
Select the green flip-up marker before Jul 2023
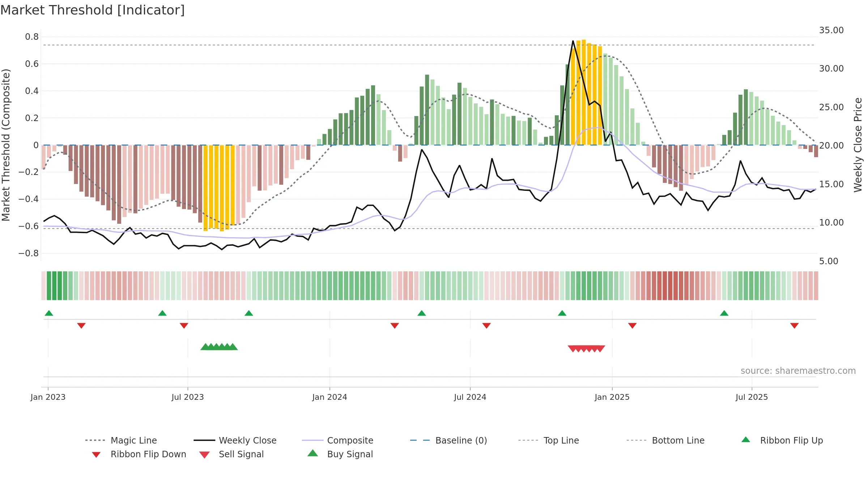(x=162, y=313)
